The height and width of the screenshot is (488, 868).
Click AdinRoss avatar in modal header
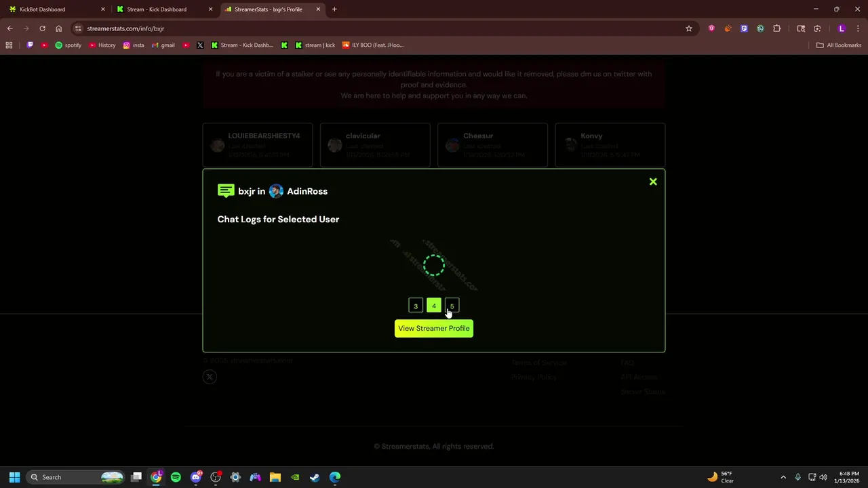[276, 191]
